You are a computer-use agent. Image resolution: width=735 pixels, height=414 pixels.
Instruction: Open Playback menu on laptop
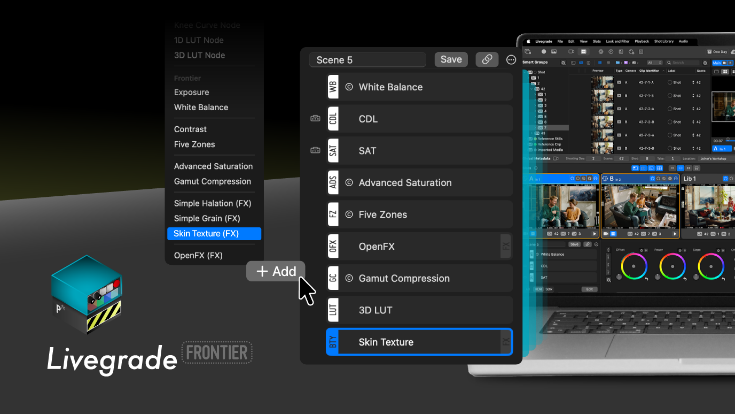pos(642,41)
